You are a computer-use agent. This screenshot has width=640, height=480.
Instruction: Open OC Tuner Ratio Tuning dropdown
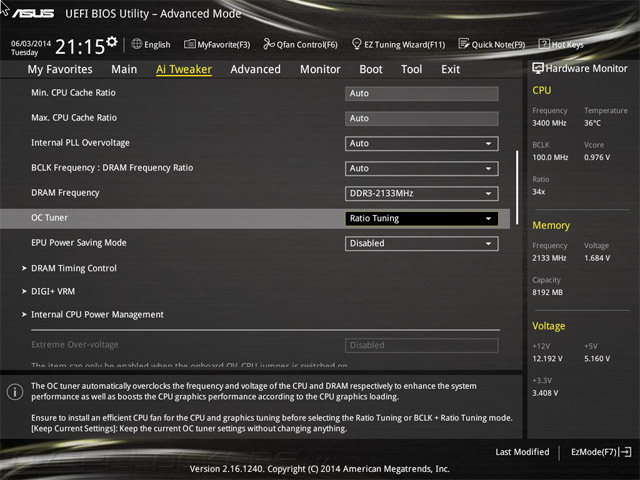(422, 218)
